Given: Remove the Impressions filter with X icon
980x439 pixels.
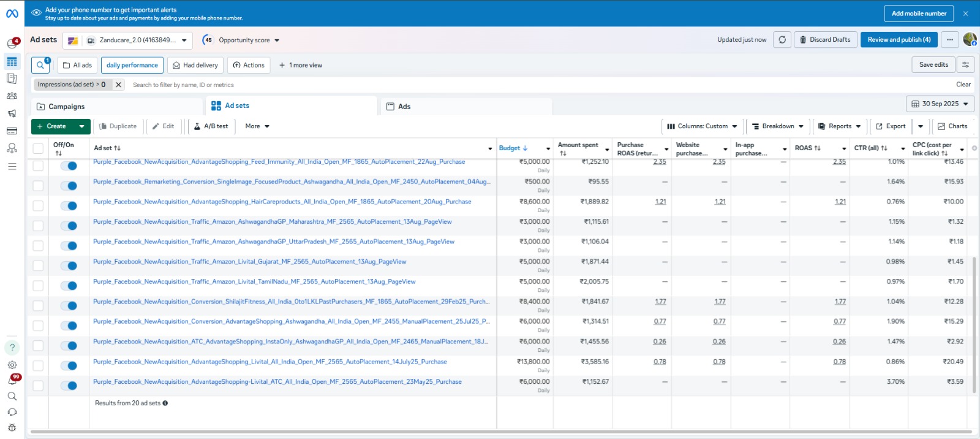Looking at the screenshot, I should coord(119,85).
